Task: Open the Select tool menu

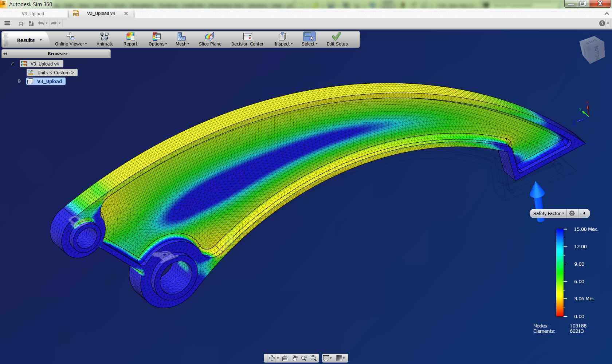Action: pos(309,39)
